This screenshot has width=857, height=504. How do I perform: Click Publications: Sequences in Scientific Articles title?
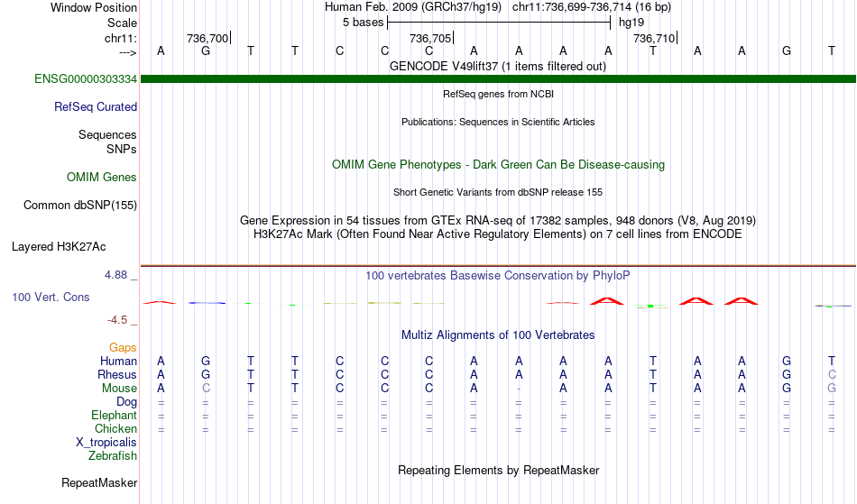(x=498, y=122)
